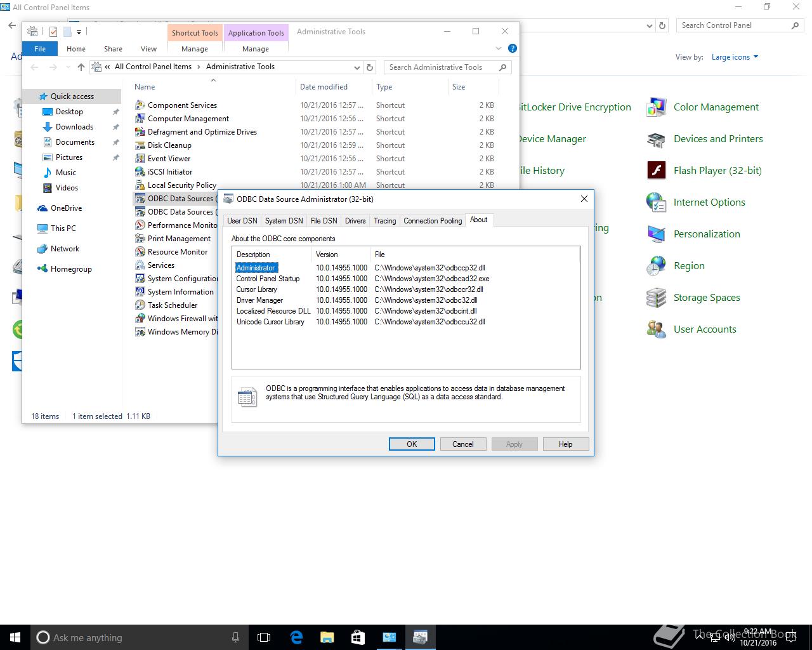Open the Drivers tab

click(x=355, y=221)
